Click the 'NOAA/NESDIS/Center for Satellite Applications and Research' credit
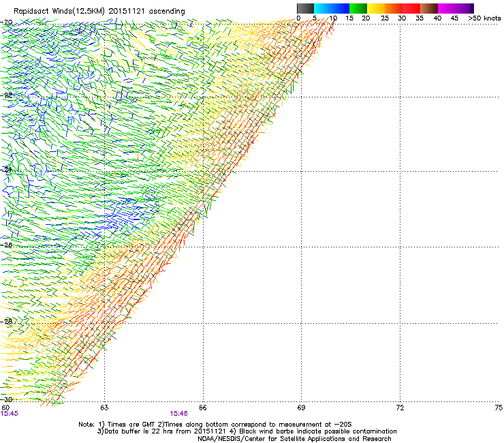This screenshot has height=443, width=504. click(294, 439)
